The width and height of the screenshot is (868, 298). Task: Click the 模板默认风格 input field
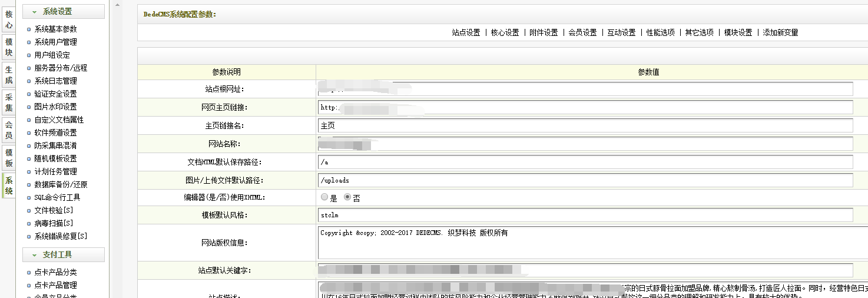click(585, 216)
